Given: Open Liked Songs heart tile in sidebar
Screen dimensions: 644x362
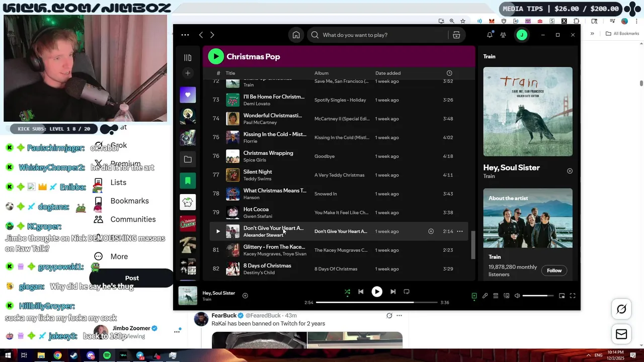Looking at the screenshot, I should [x=188, y=95].
